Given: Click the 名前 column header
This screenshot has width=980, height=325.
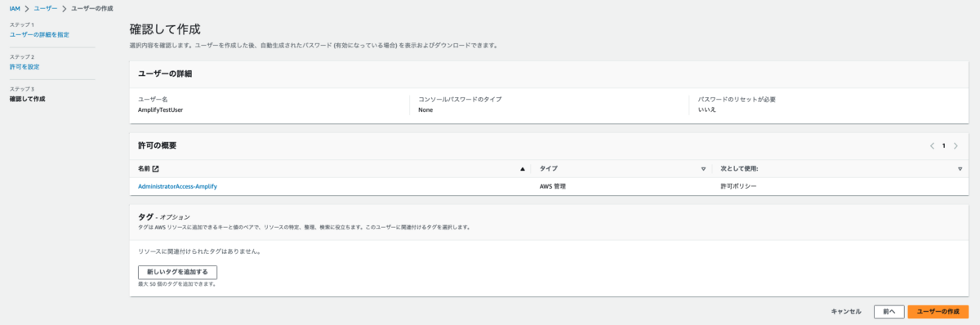Looking at the screenshot, I should [x=330, y=169].
